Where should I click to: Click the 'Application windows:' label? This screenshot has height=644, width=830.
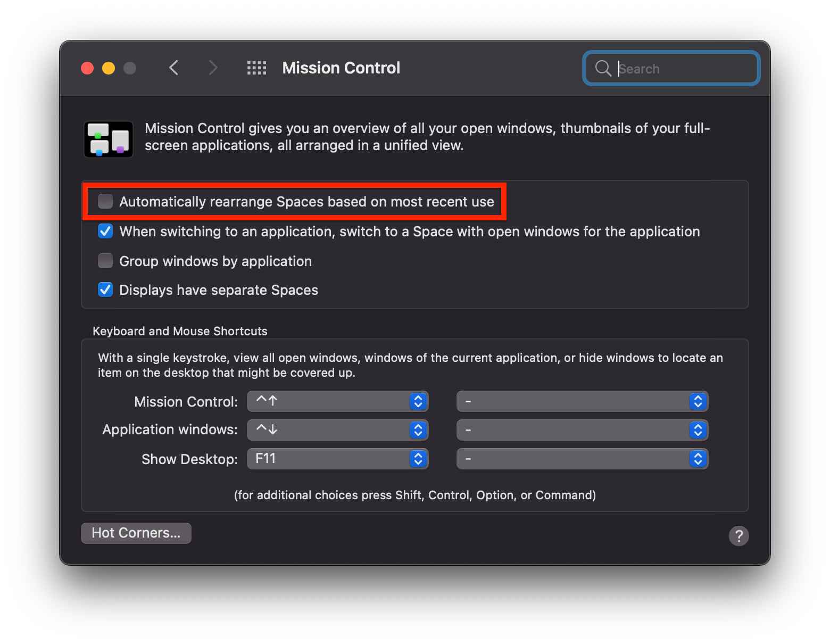click(170, 430)
